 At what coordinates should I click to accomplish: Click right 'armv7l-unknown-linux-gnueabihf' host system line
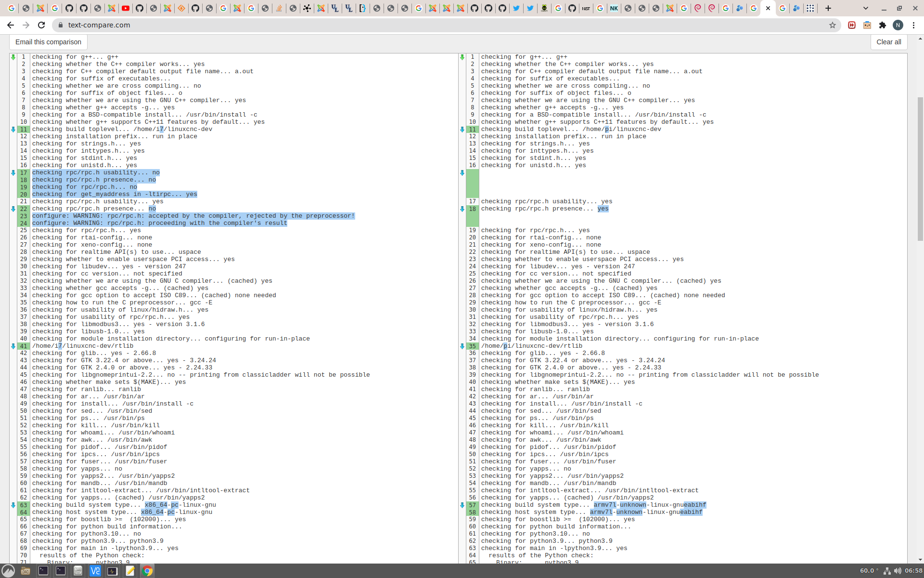coord(592,512)
